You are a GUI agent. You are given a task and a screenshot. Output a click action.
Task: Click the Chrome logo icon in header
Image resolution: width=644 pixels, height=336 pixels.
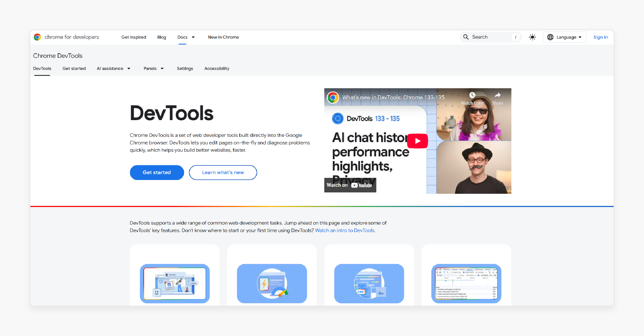pyautogui.click(x=37, y=37)
